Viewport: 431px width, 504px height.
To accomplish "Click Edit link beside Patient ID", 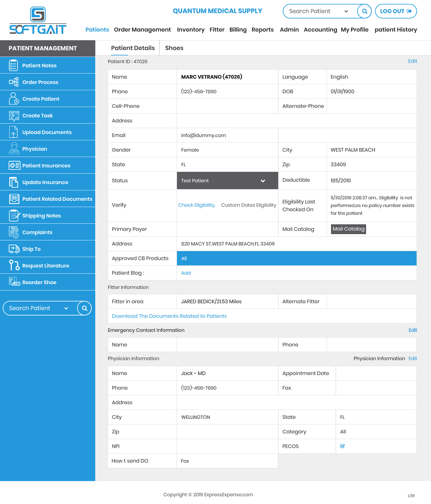I will [x=413, y=61].
